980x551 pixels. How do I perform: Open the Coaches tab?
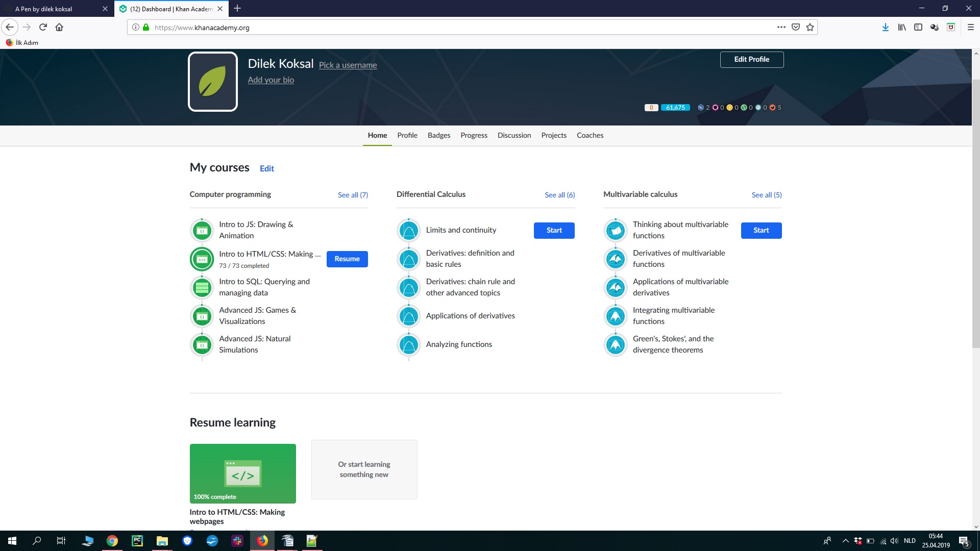(590, 136)
